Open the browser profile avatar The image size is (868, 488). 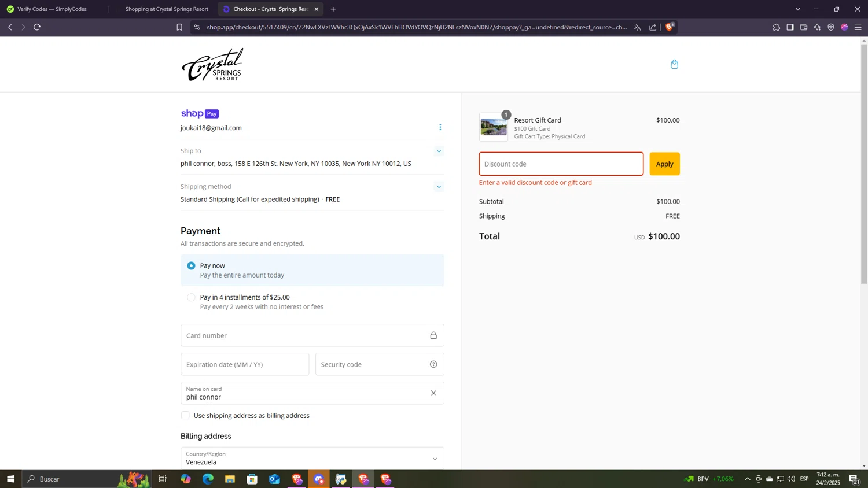[x=844, y=27]
